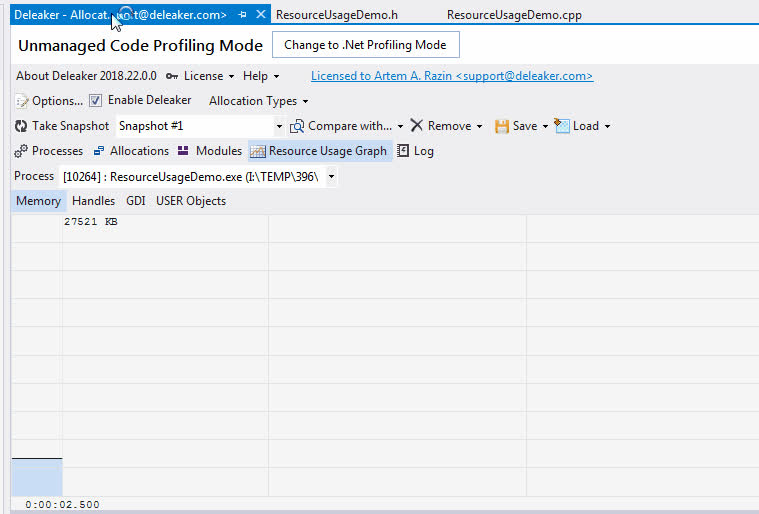Viewport: 759px width, 514px height.
Task: Click the Remove label
Action: click(449, 126)
